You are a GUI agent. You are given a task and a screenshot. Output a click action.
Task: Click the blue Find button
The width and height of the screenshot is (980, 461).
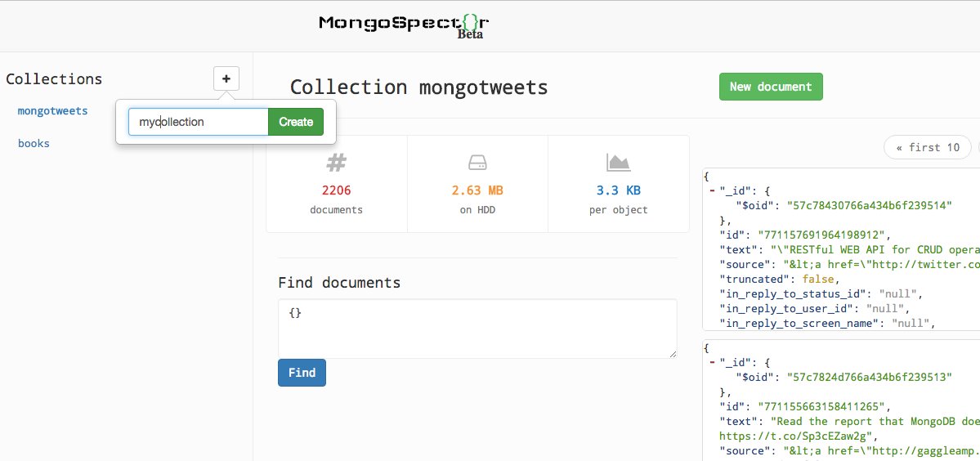pyautogui.click(x=302, y=373)
